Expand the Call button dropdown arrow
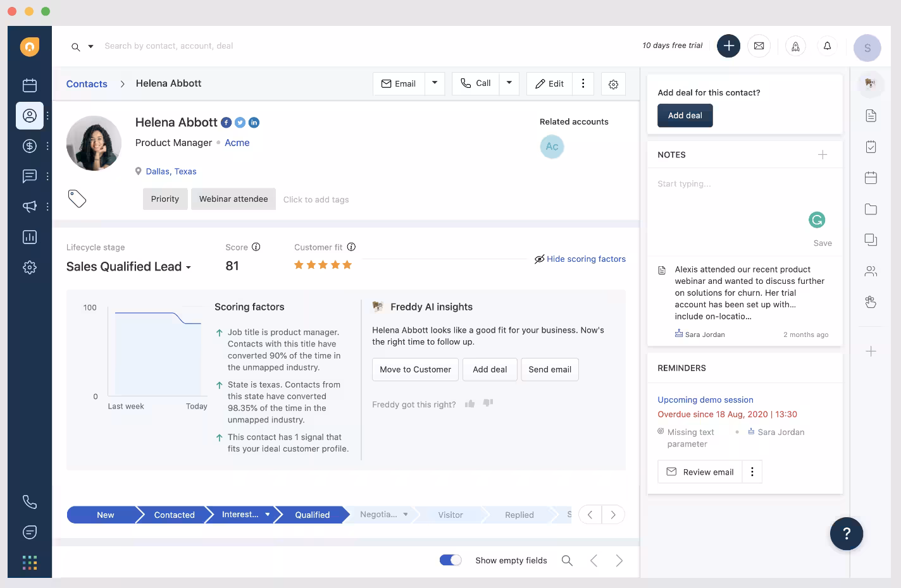The image size is (901, 588). (509, 83)
